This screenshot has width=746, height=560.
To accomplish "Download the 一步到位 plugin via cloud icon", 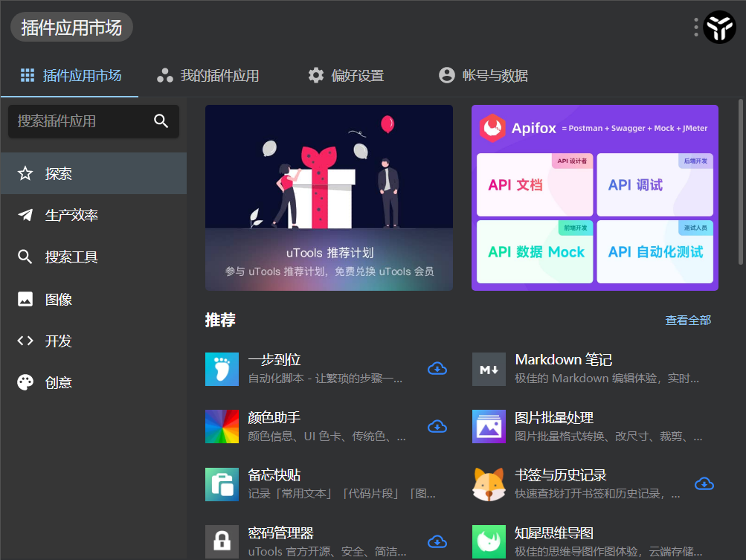I will click(437, 369).
